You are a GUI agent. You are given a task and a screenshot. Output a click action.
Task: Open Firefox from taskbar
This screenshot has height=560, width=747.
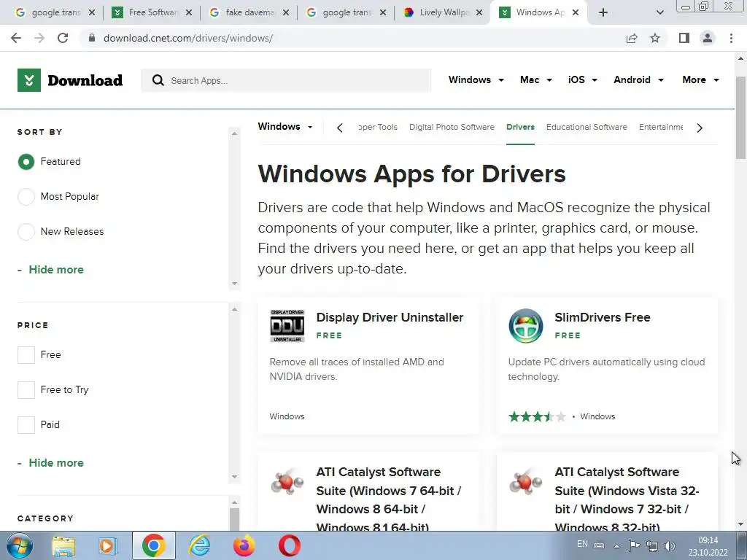(x=244, y=545)
